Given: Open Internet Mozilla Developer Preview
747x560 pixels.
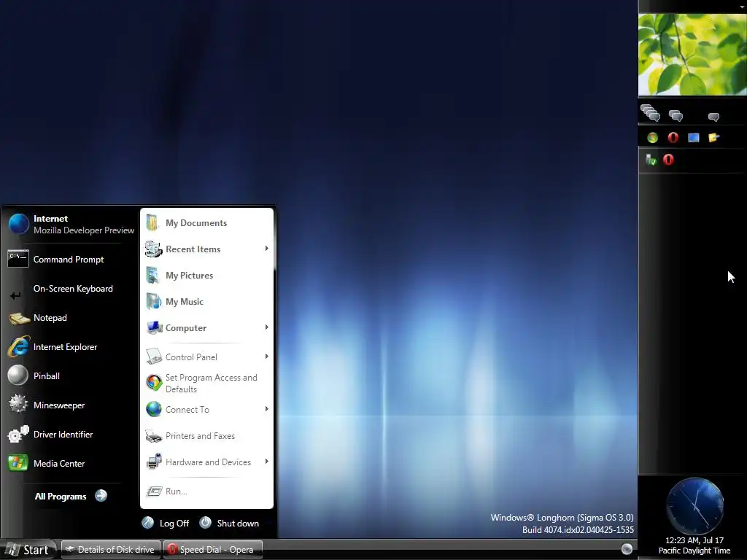Looking at the screenshot, I should tap(71, 225).
